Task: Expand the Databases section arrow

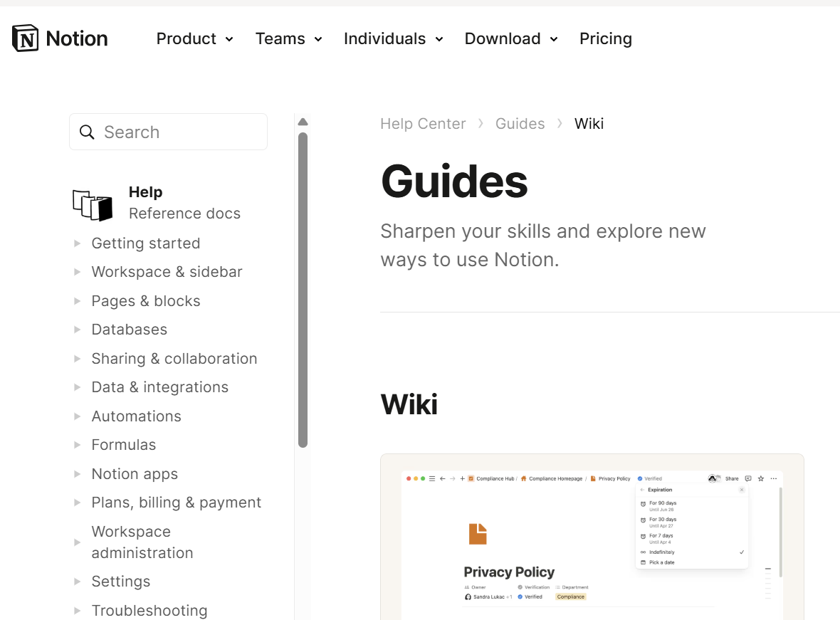Action: (x=77, y=330)
